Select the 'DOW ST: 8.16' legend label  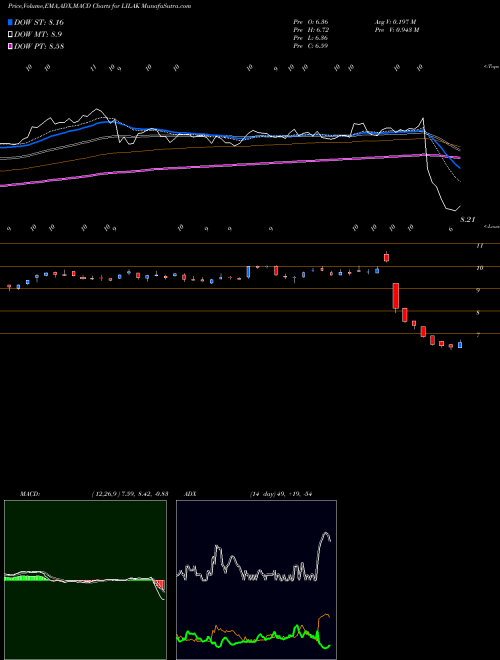tap(39, 22)
